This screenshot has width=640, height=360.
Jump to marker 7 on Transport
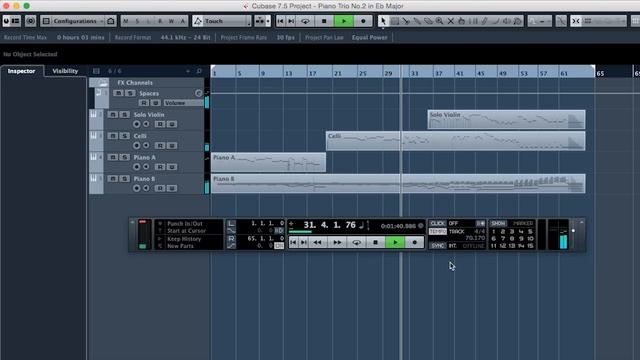point(503,239)
